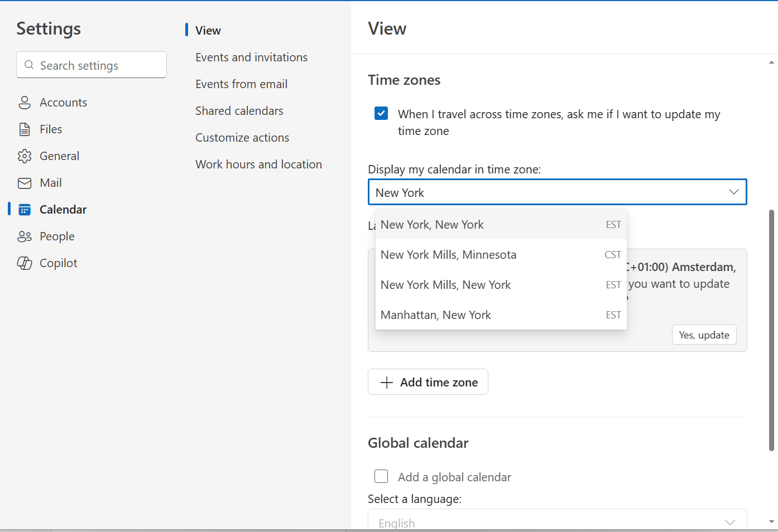778x532 pixels.
Task: Enable Add a global calendar checkbox
Action: 381,476
